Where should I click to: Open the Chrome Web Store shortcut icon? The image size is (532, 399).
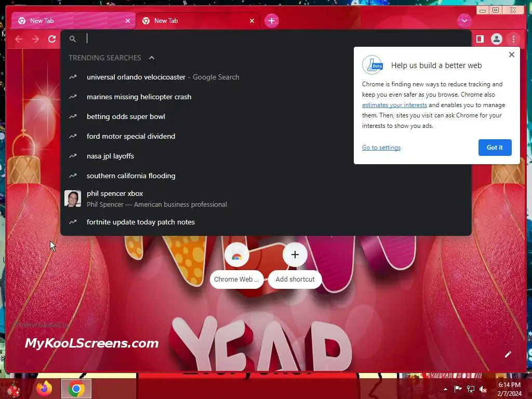click(237, 255)
